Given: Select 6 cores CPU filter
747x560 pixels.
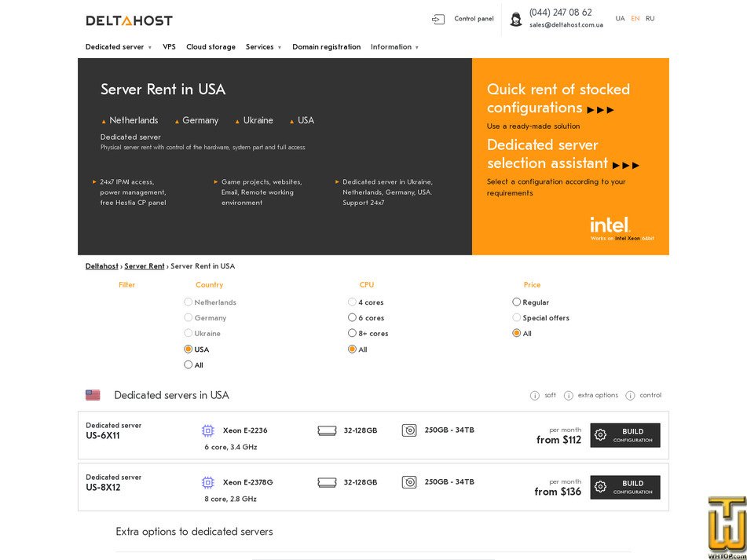Looking at the screenshot, I should tap(352, 317).
